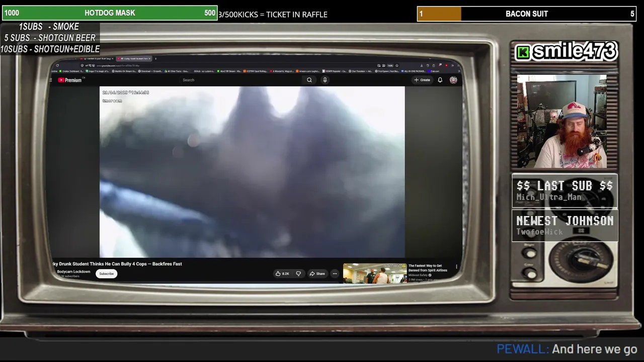Click the browser address bar URL
Screen dimensions: 644x362
[118, 65]
